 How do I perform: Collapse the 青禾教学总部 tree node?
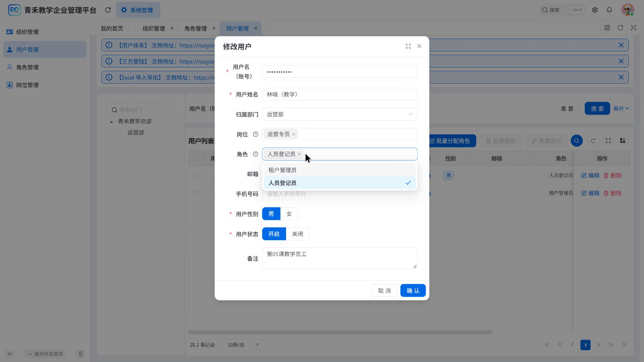tap(111, 122)
